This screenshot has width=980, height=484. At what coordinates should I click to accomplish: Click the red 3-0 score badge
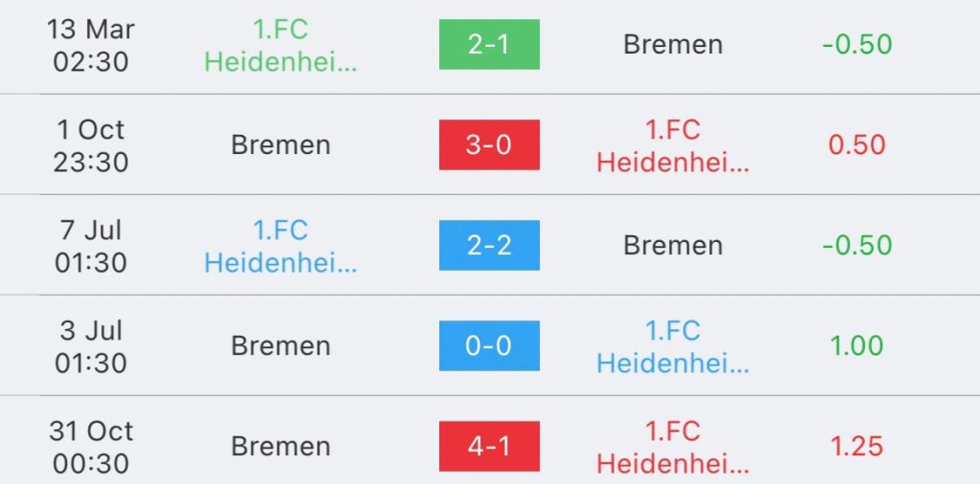point(489,145)
